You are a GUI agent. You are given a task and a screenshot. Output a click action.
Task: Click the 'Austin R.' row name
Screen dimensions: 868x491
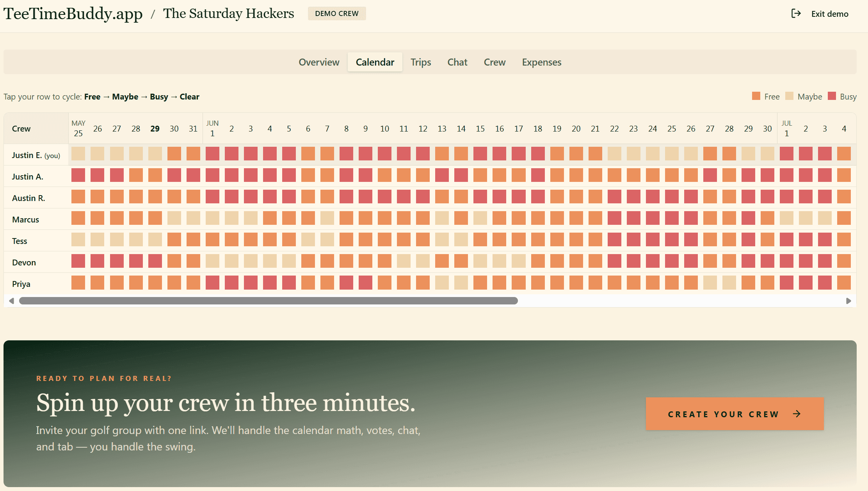28,198
